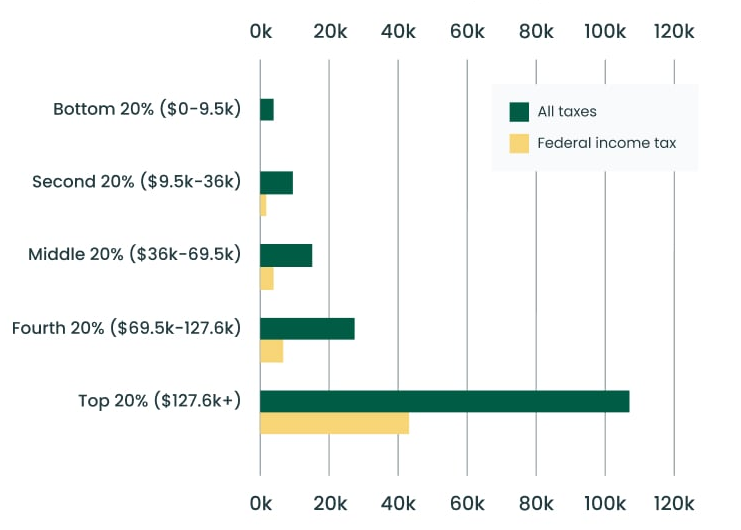Click the Second 20% Federal income tax bar

263,206
